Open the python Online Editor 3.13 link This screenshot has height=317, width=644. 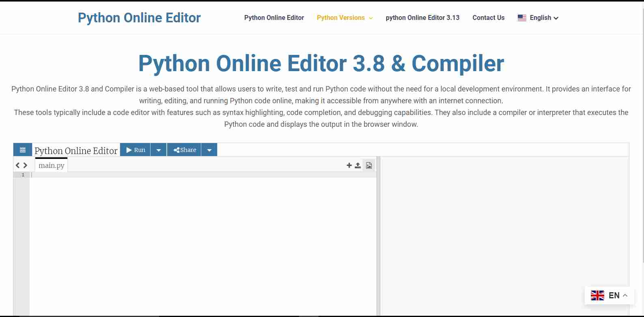pyautogui.click(x=422, y=18)
